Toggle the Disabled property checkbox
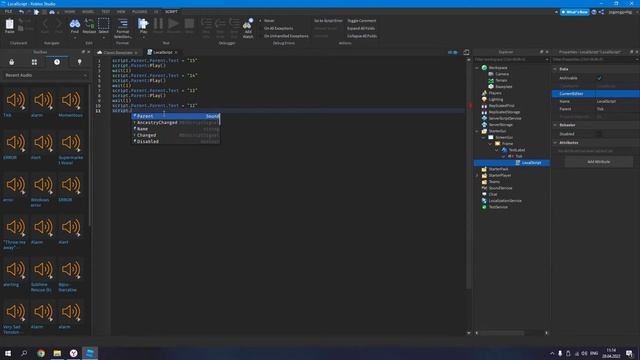640x360 pixels. coord(599,134)
